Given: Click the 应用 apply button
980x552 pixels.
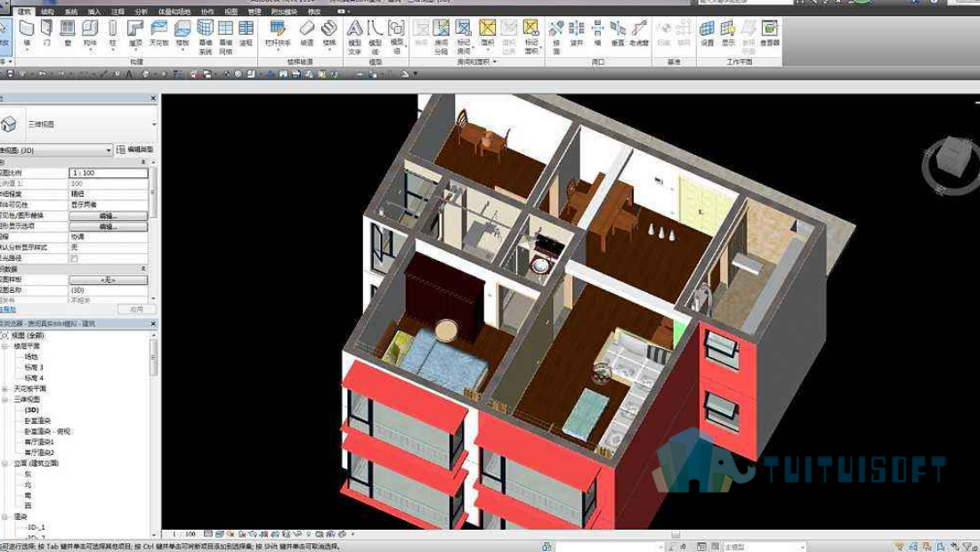Looking at the screenshot, I should pyautogui.click(x=136, y=310).
